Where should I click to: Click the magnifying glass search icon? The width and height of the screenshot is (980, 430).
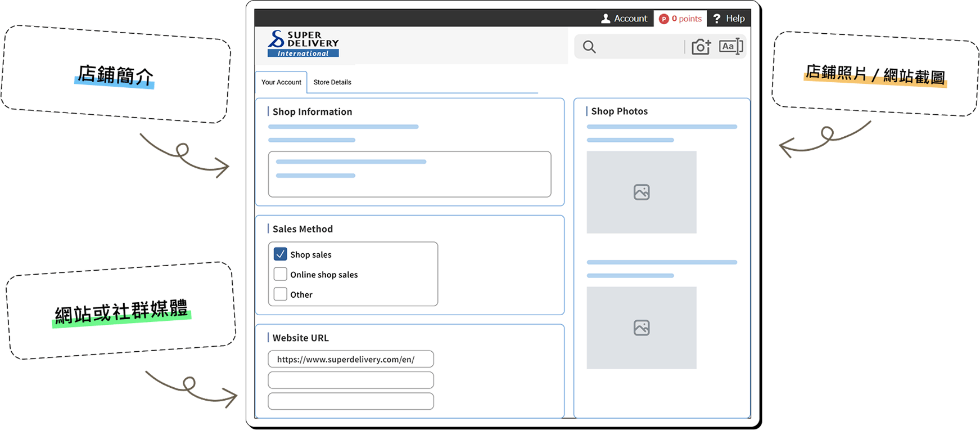pyautogui.click(x=589, y=47)
